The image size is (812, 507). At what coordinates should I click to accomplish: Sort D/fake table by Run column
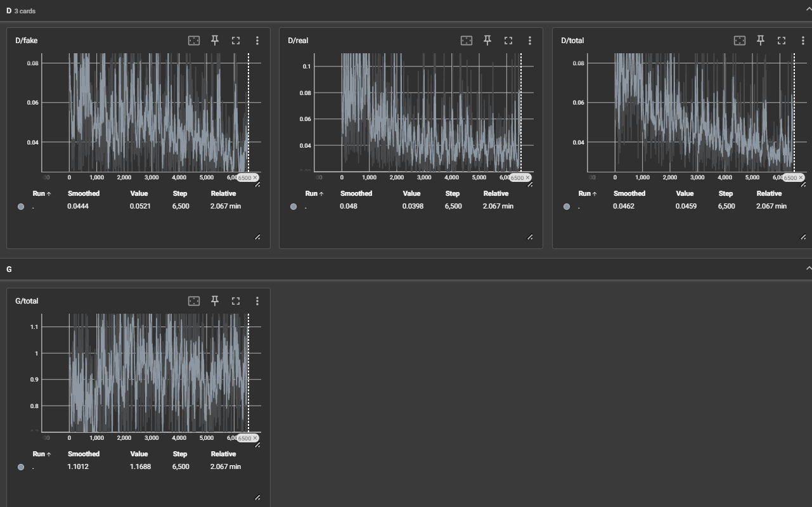(x=42, y=193)
